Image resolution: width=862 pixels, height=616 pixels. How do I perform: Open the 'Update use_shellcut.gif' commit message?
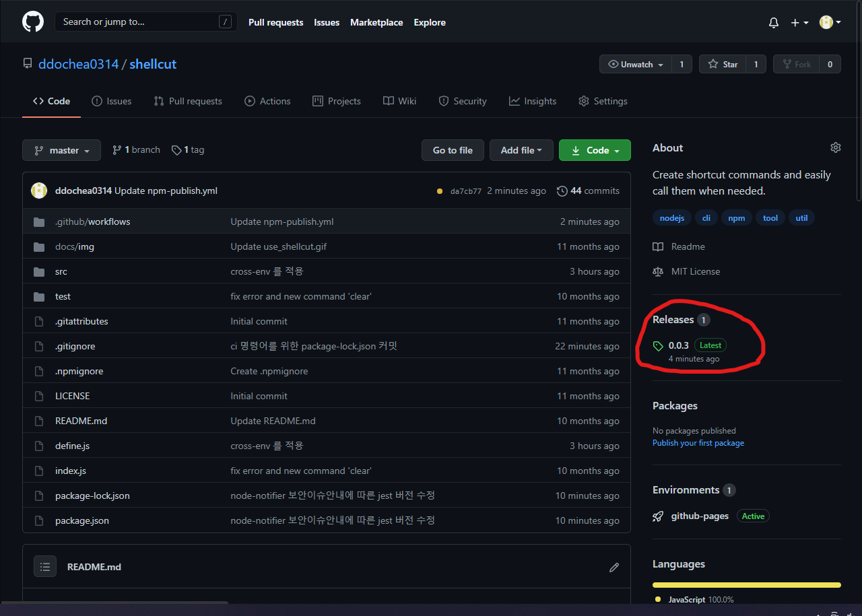[x=279, y=246]
